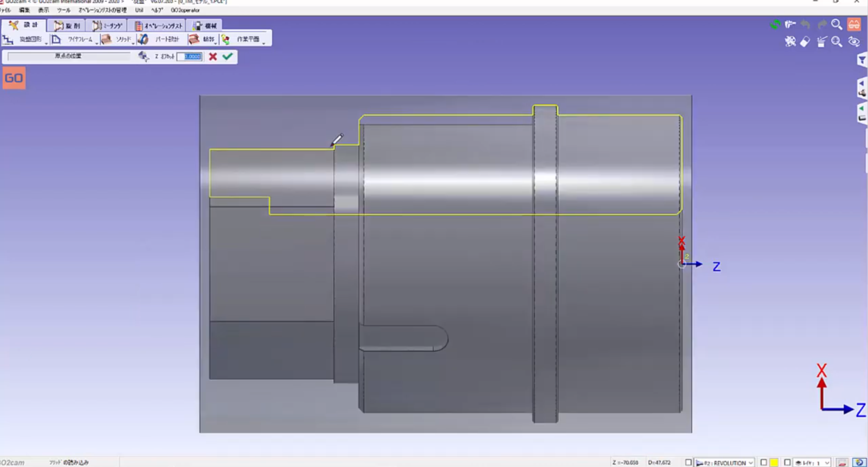Check the box beside the layer selector
This screenshot has height=467, width=868.
pos(788,462)
